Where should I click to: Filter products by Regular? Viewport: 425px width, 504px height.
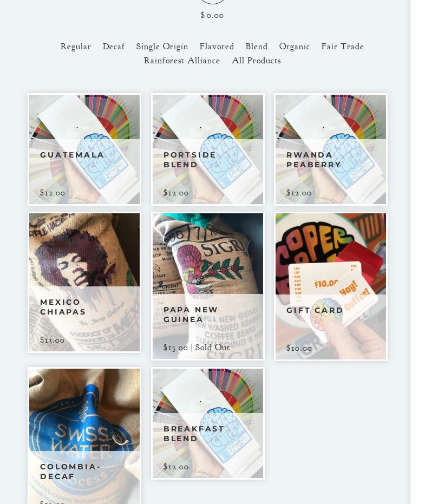(x=76, y=47)
